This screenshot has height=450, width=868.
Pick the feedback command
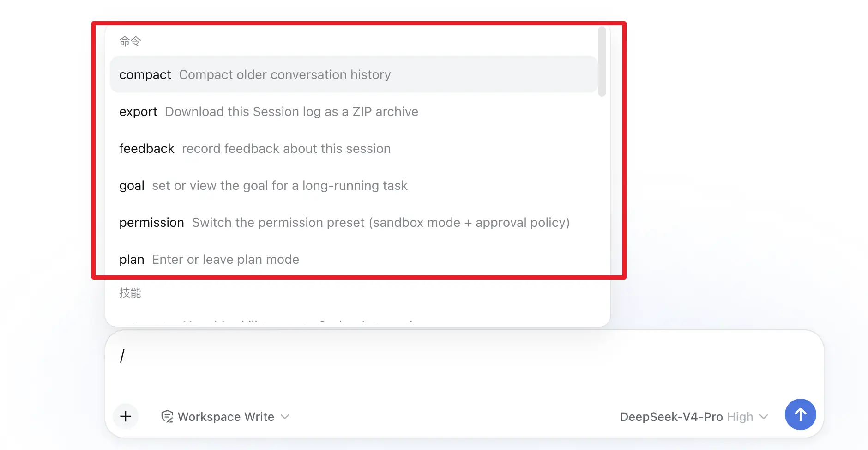tap(354, 148)
